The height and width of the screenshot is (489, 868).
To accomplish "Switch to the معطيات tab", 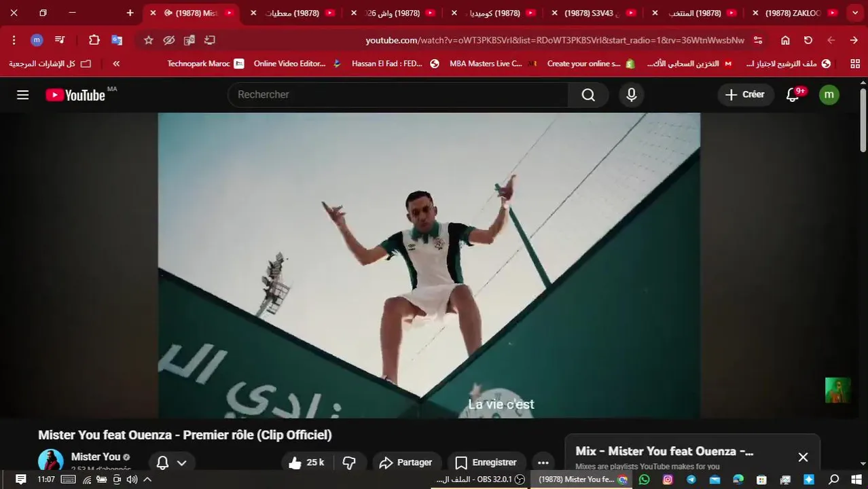I will (293, 13).
